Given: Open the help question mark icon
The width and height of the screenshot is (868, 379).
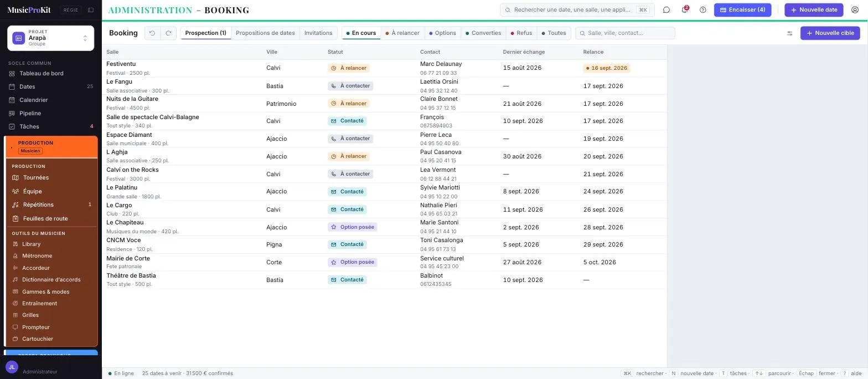Looking at the screenshot, I should point(703,10).
